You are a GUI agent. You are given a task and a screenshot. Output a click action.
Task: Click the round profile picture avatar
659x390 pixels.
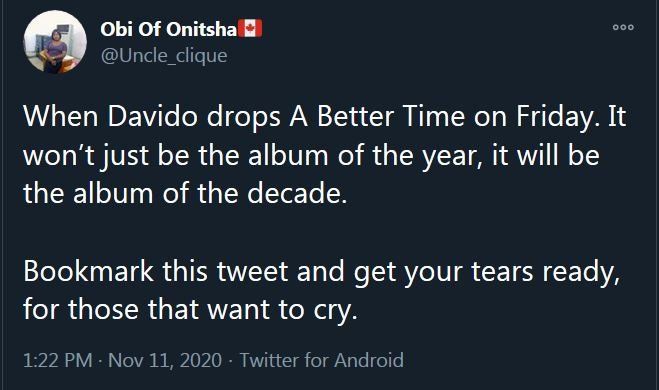click(55, 42)
